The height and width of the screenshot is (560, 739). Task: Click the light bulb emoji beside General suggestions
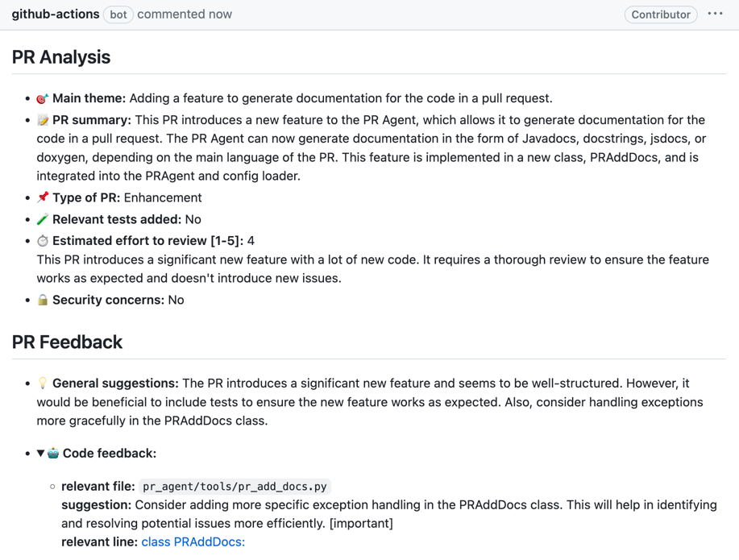tap(43, 384)
